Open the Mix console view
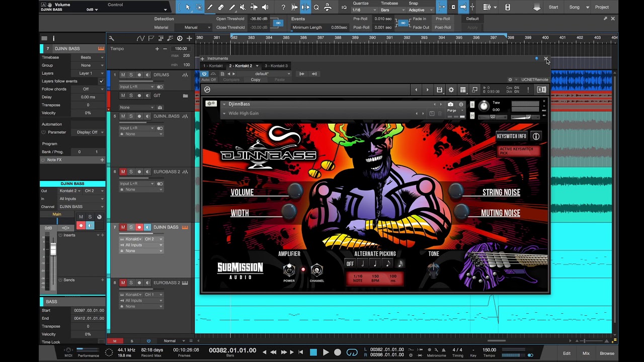The image size is (644, 362). pos(586,353)
